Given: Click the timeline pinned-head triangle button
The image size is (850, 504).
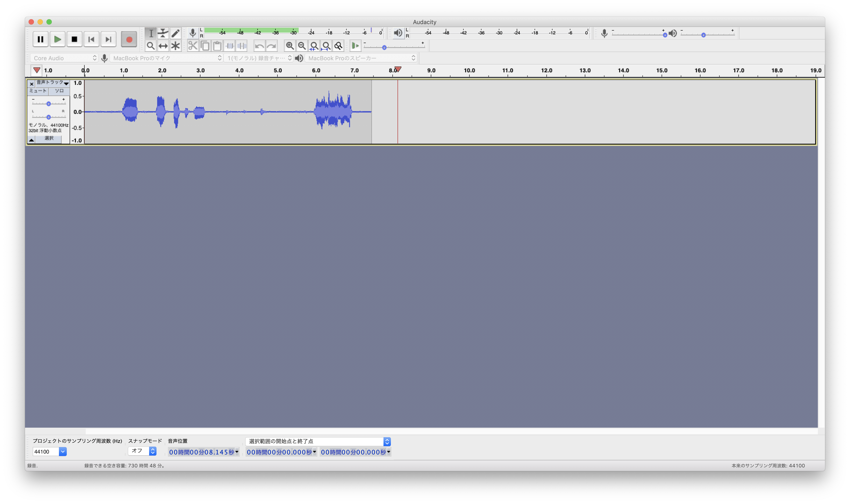Looking at the screenshot, I should (x=37, y=70).
